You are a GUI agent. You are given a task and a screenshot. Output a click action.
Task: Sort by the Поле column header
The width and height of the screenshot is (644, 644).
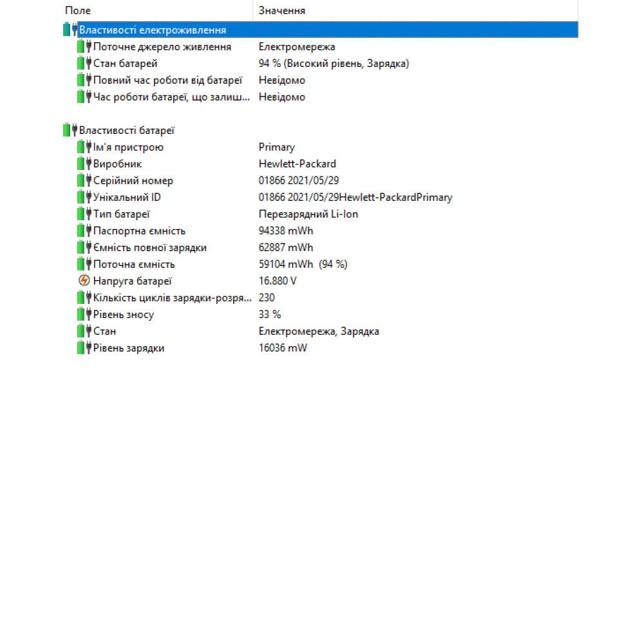point(78,11)
